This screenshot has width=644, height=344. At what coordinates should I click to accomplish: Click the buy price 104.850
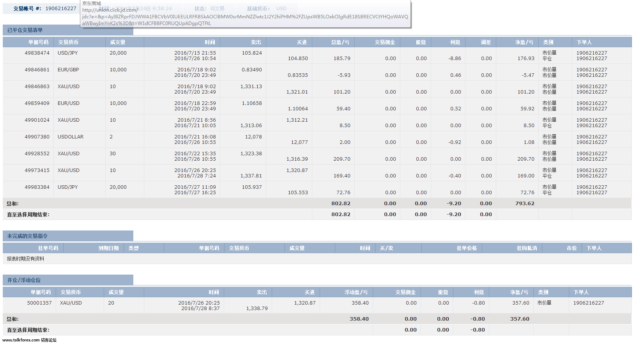298,59
